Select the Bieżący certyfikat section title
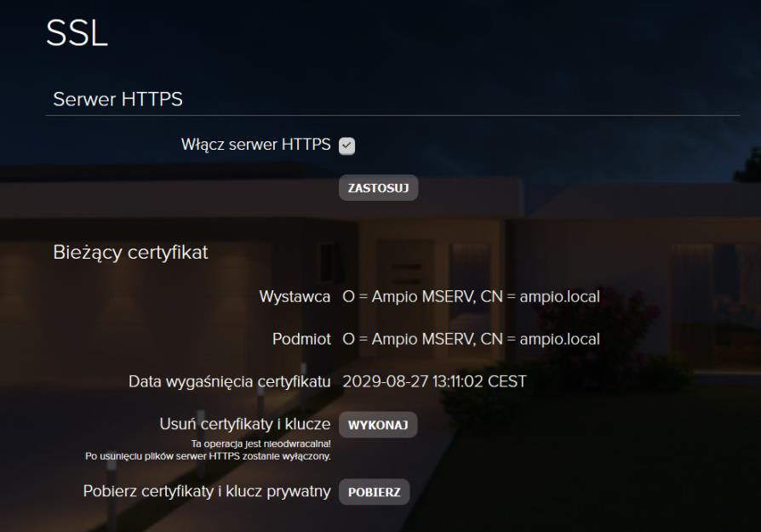This screenshot has height=532, width=761. click(x=130, y=253)
